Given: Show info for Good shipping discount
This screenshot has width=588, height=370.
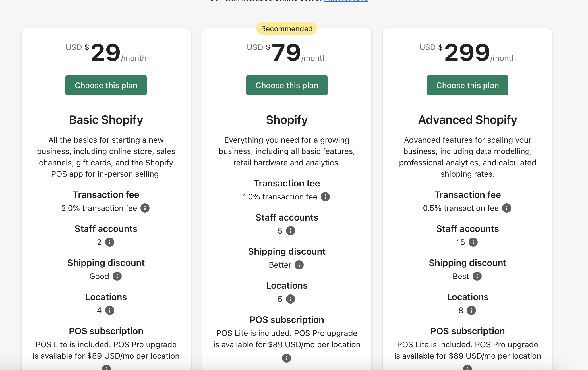Looking at the screenshot, I should click(x=117, y=276).
